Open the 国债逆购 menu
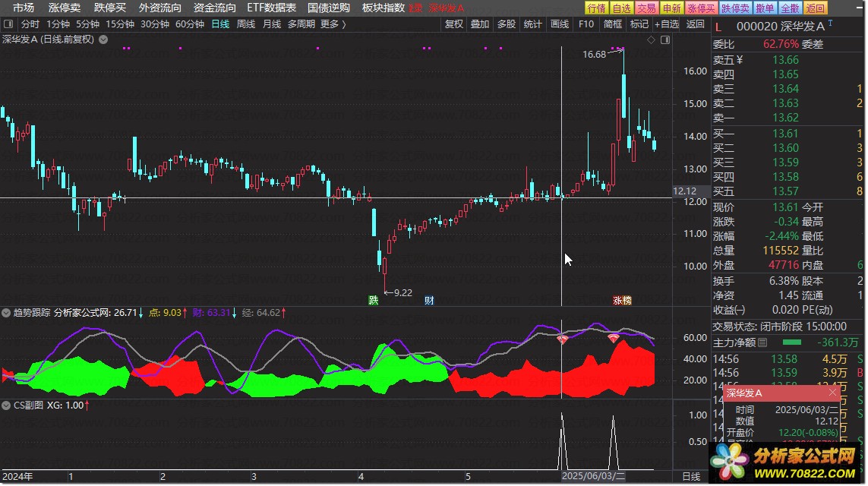The height and width of the screenshot is (486, 868). click(x=329, y=8)
